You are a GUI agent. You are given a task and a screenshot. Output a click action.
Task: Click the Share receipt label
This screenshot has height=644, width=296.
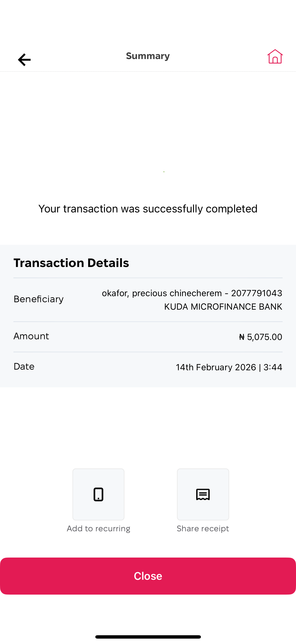(x=203, y=529)
